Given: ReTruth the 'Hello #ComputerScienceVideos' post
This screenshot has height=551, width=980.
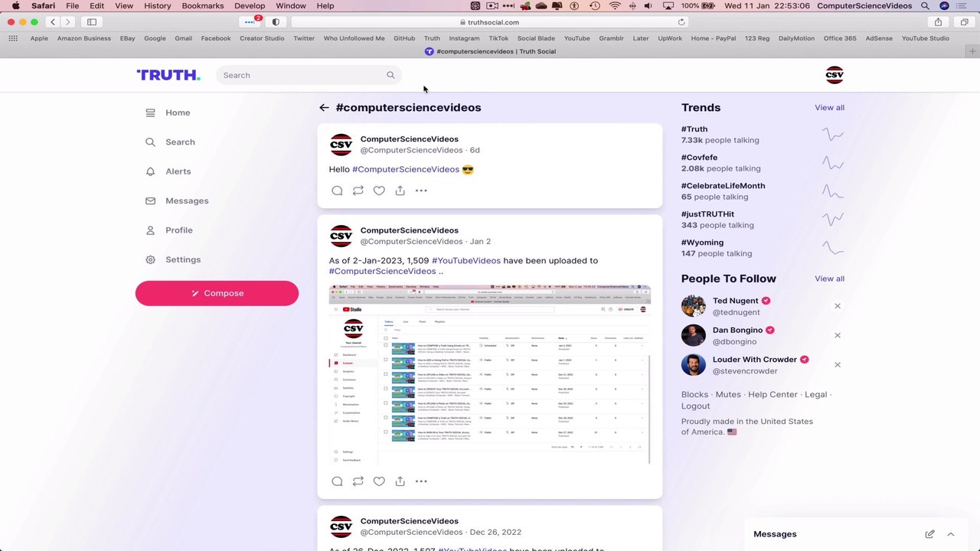Looking at the screenshot, I should (358, 191).
